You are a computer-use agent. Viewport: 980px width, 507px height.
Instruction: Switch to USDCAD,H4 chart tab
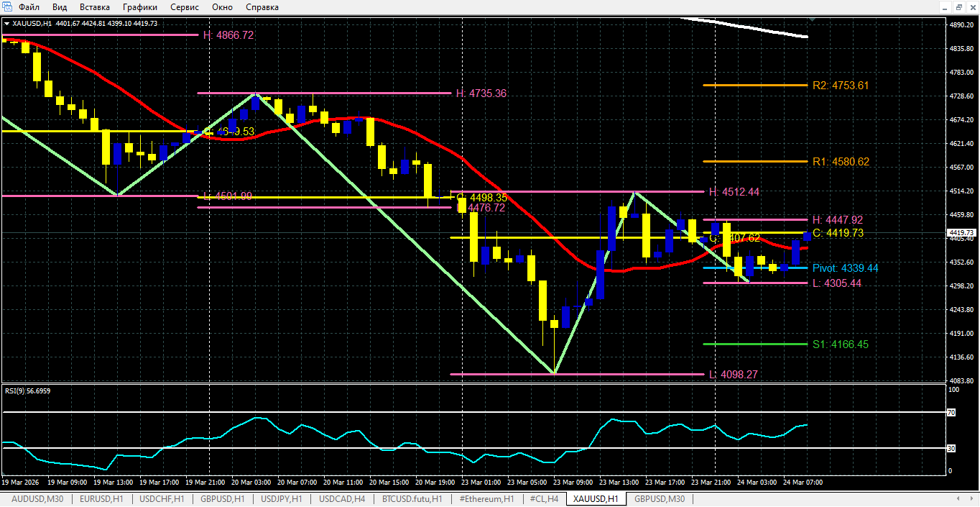[x=342, y=499]
